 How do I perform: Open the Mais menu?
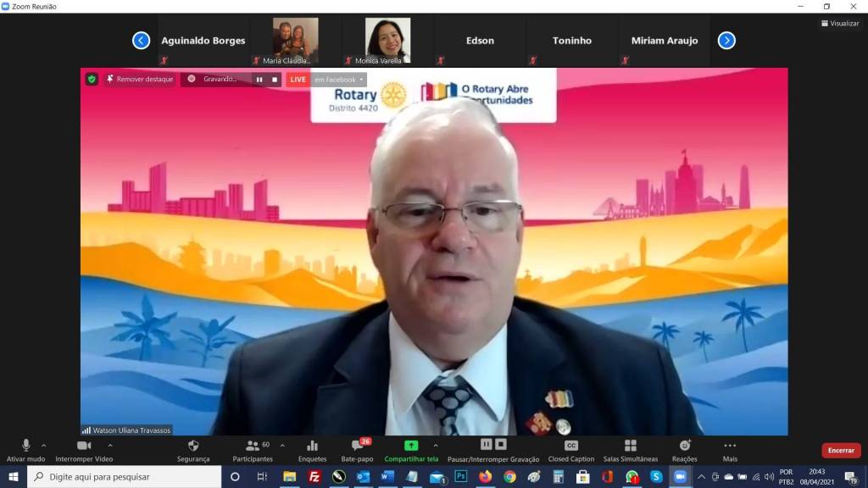coord(730,446)
